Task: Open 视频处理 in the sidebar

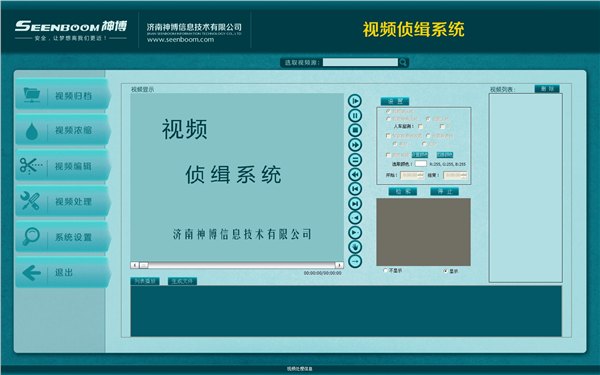Action: (x=63, y=201)
